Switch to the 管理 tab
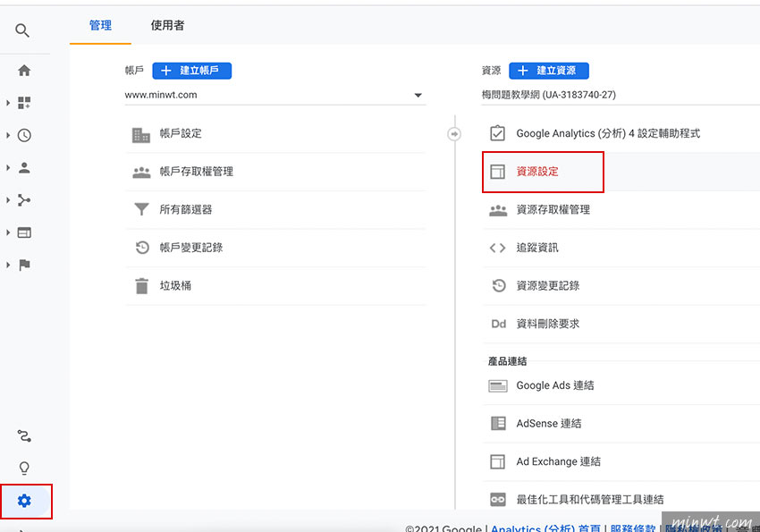The width and height of the screenshot is (760, 532). pos(100,26)
